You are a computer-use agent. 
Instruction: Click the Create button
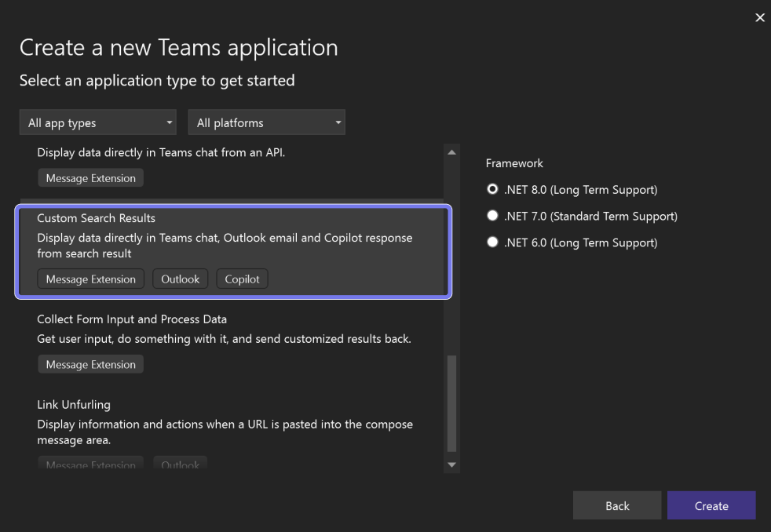(x=711, y=506)
